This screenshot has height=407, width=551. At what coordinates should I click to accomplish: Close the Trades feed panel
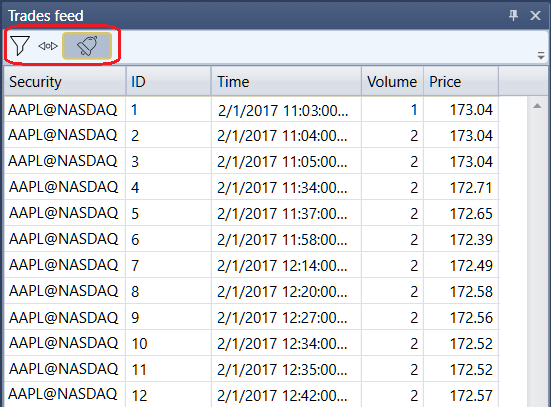coord(535,15)
